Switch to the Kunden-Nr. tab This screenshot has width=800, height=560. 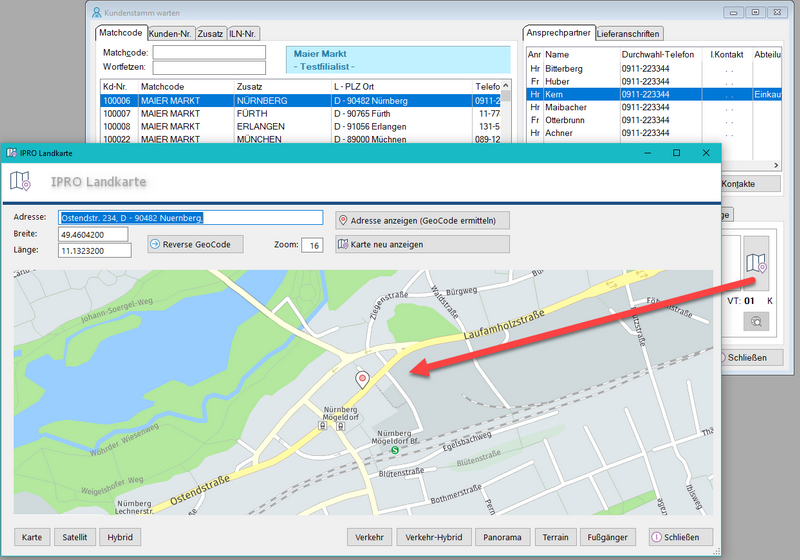click(171, 33)
